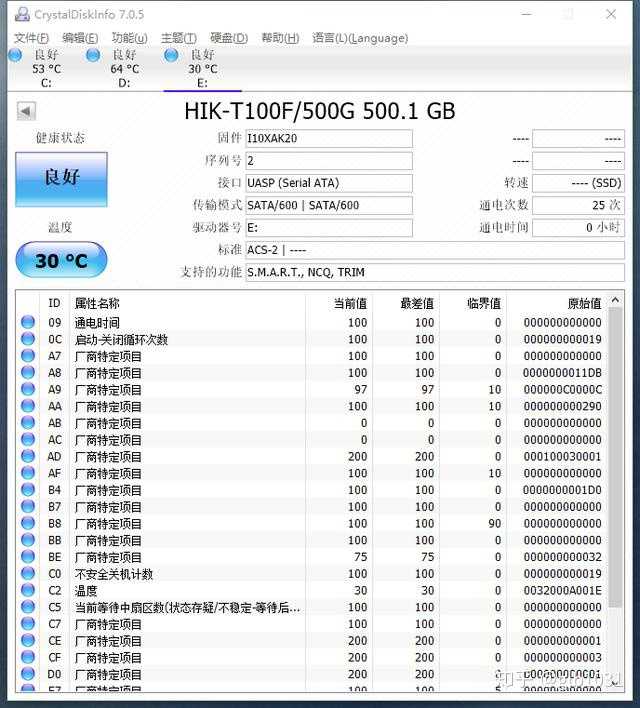
Task: Click the scroll-up arrow of attribute list
Action: point(615,300)
